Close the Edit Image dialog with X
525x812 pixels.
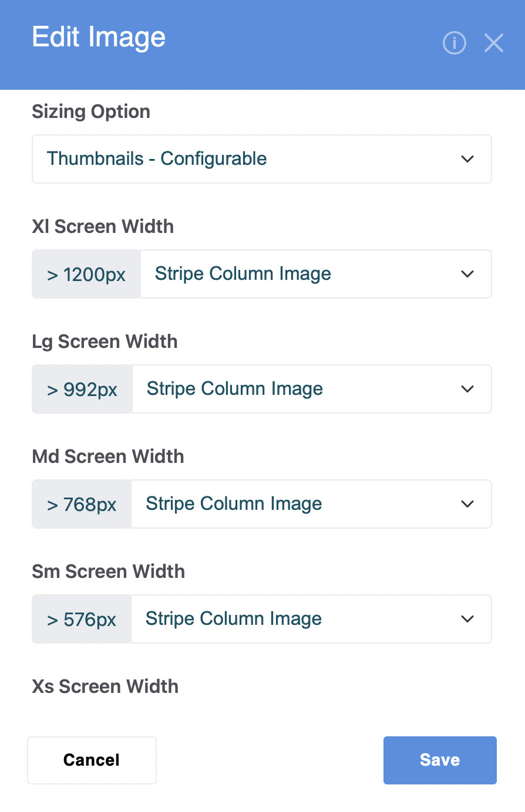point(493,43)
